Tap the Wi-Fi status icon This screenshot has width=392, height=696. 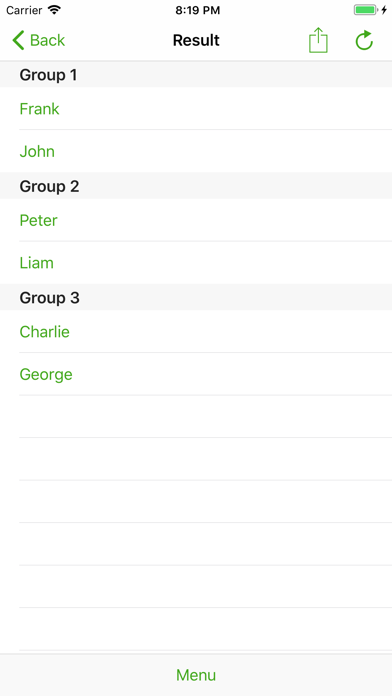(x=55, y=10)
